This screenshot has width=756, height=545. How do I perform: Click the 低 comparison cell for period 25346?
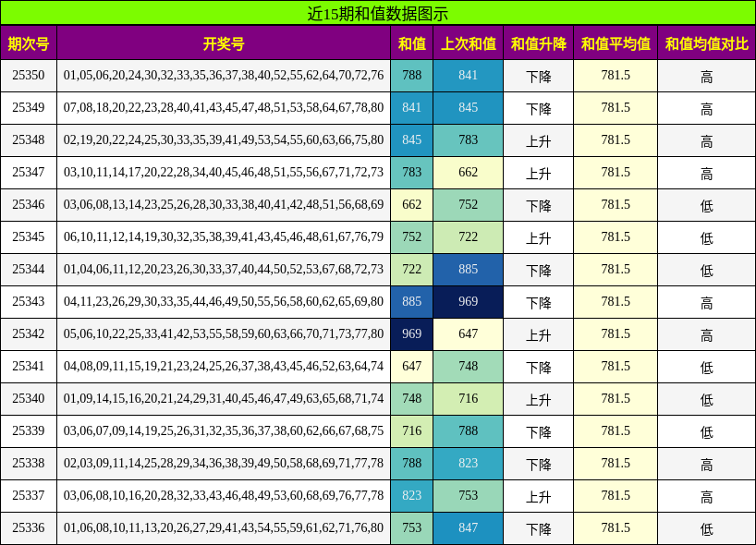(x=706, y=204)
